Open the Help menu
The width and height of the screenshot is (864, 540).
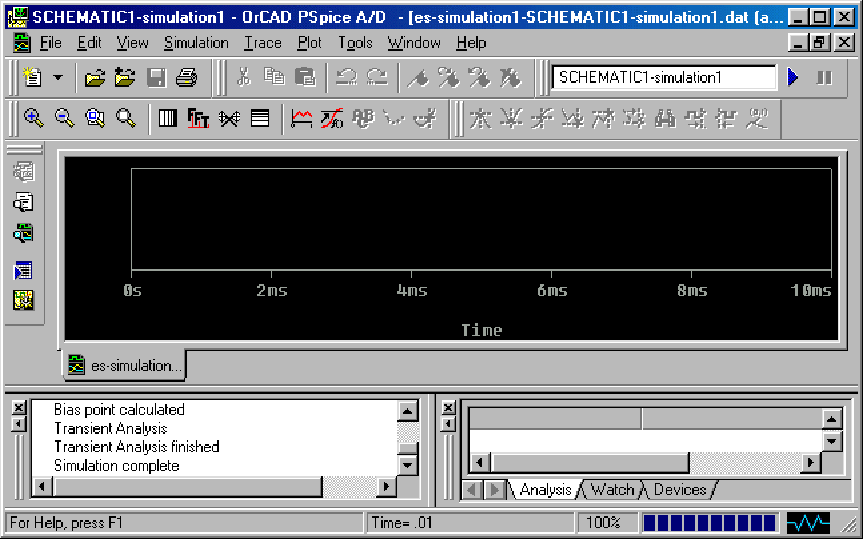(x=471, y=43)
